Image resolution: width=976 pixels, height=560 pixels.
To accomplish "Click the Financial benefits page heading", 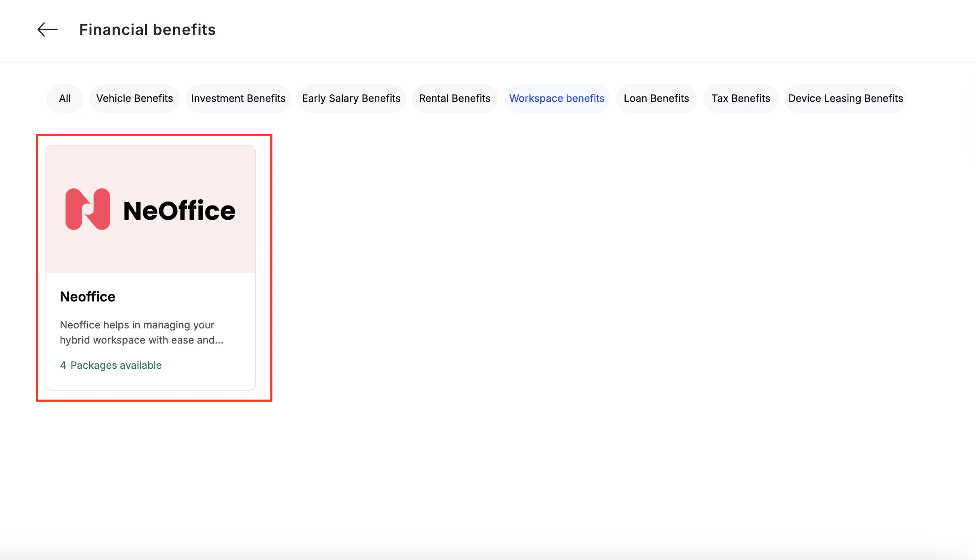I will [147, 29].
